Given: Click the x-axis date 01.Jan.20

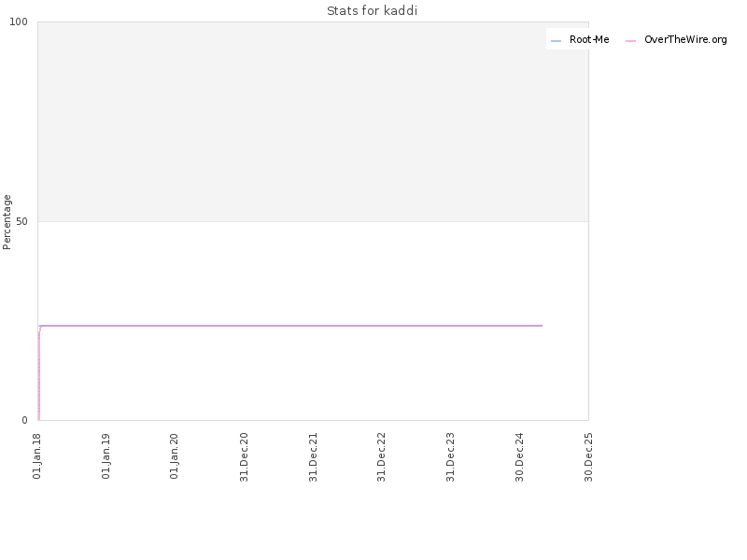Looking at the screenshot, I should pos(175,456).
